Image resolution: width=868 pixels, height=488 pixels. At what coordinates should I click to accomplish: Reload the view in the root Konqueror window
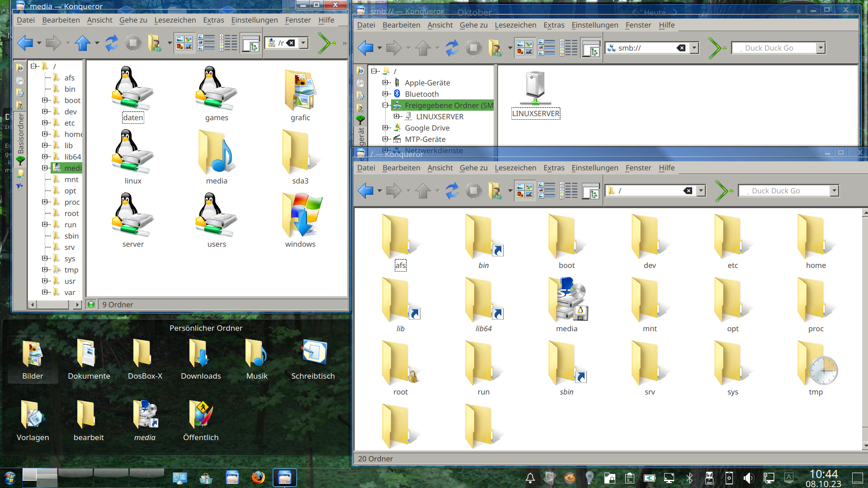click(452, 191)
